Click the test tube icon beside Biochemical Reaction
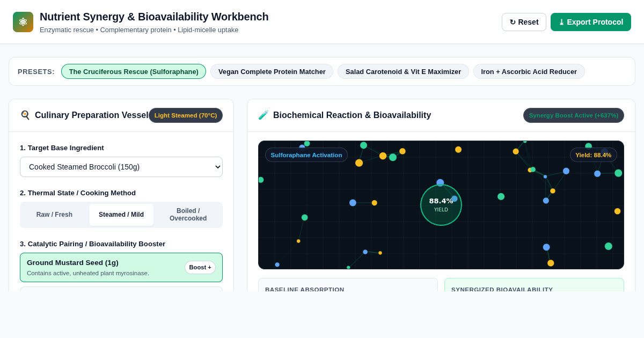 tap(263, 115)
